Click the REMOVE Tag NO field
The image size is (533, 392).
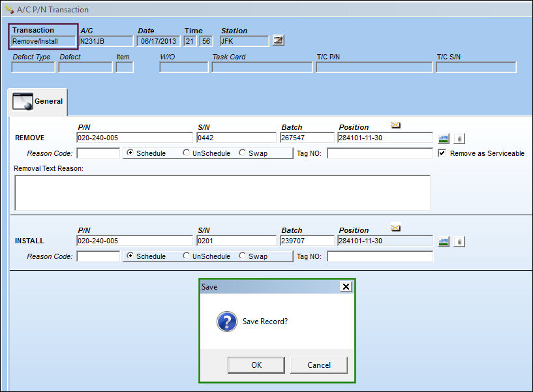(380, 153)
